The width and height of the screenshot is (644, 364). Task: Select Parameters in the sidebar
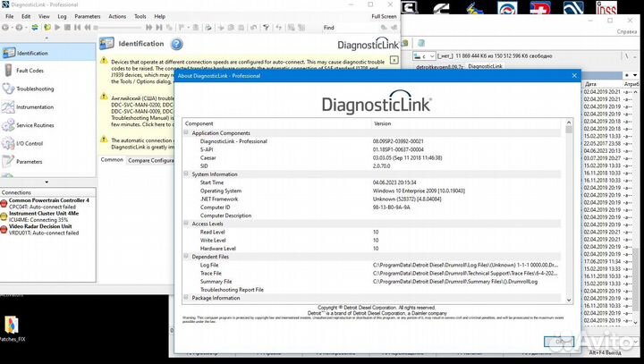click(29, 162)
